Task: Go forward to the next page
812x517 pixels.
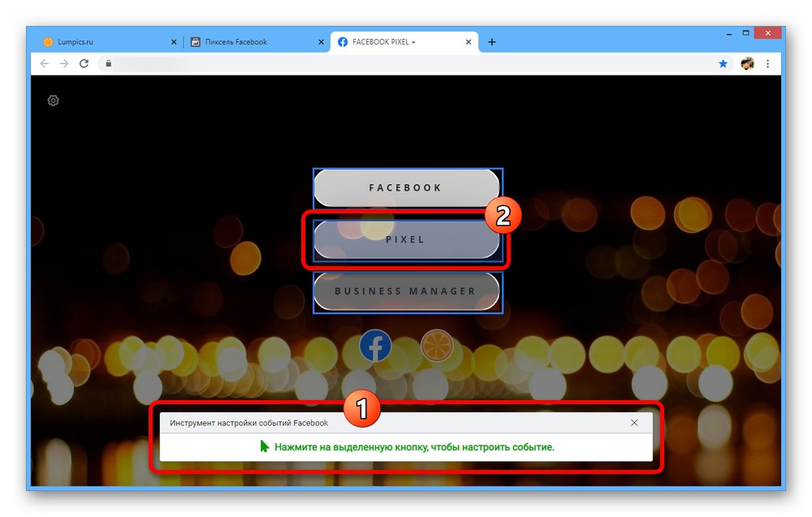Action: pyautogui.click(x=64, y=63)
